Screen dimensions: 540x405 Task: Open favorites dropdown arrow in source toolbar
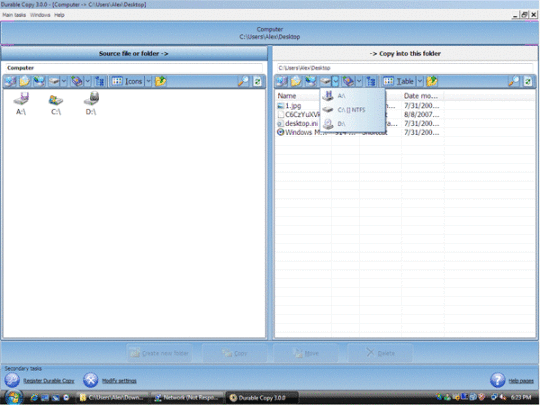87,81
